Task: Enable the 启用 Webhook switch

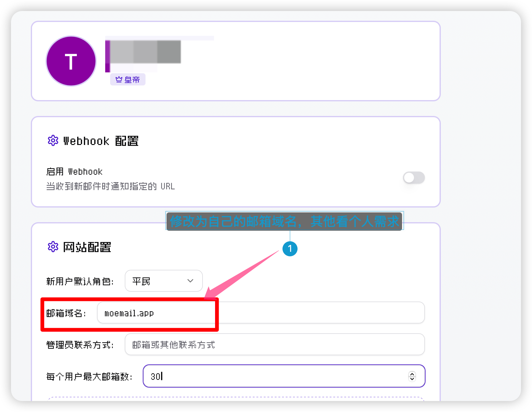Action: pos(414,178)
